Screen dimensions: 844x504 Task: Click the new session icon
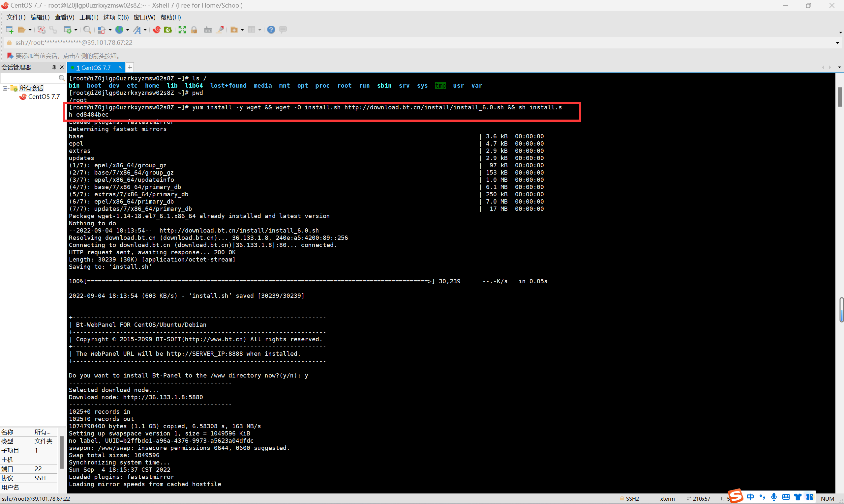pyautogui.click(x=9, y=30)
